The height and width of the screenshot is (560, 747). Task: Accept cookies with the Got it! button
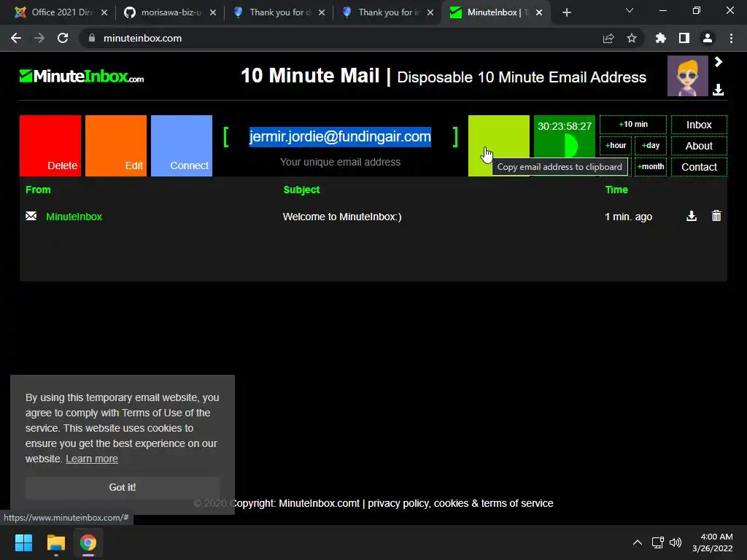pyautogui.click(x=123, y=487)
